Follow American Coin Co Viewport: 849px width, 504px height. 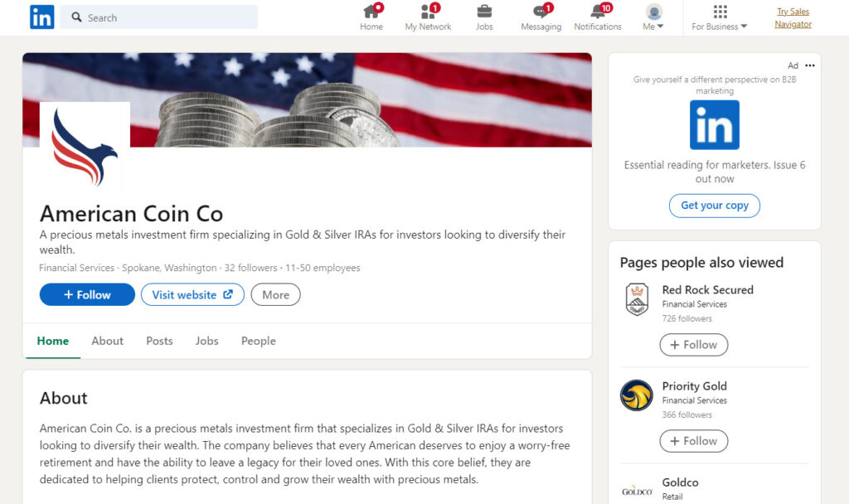tap(87, 294)
